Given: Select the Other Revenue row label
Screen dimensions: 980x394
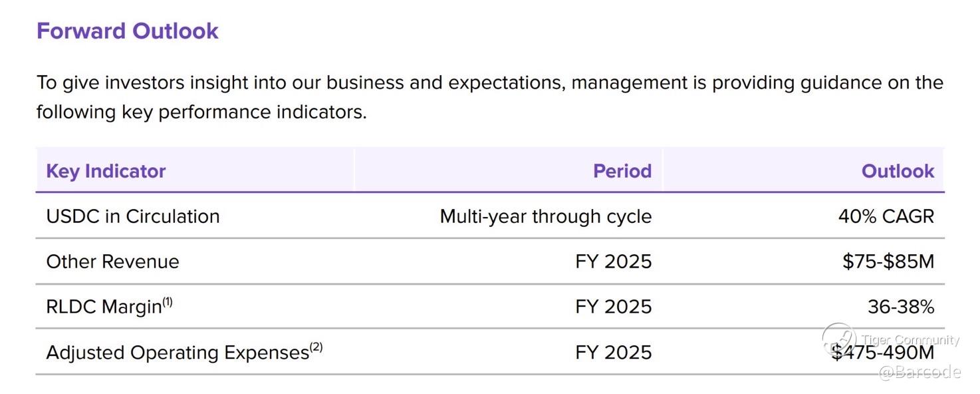Looking at the screenshot, I should pyautogui.click(x=112, y=262).
